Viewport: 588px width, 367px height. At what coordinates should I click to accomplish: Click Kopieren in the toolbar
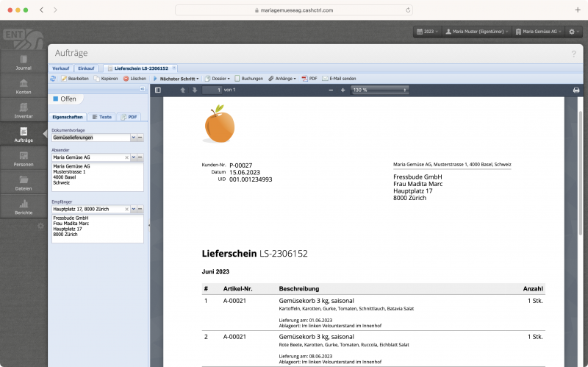coord(106,79)
